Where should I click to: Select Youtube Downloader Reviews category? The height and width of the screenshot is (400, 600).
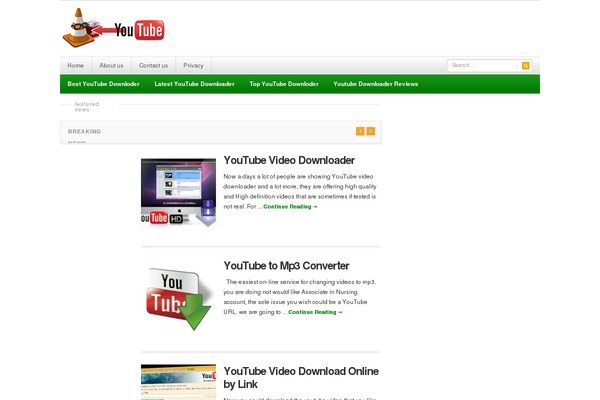(375, 84)
